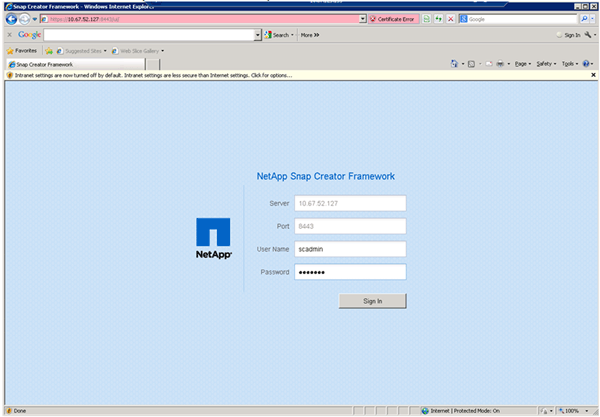The image size is (600, 417).
Task: Open the Certificate Error security report
Action: tap(393, 19)
